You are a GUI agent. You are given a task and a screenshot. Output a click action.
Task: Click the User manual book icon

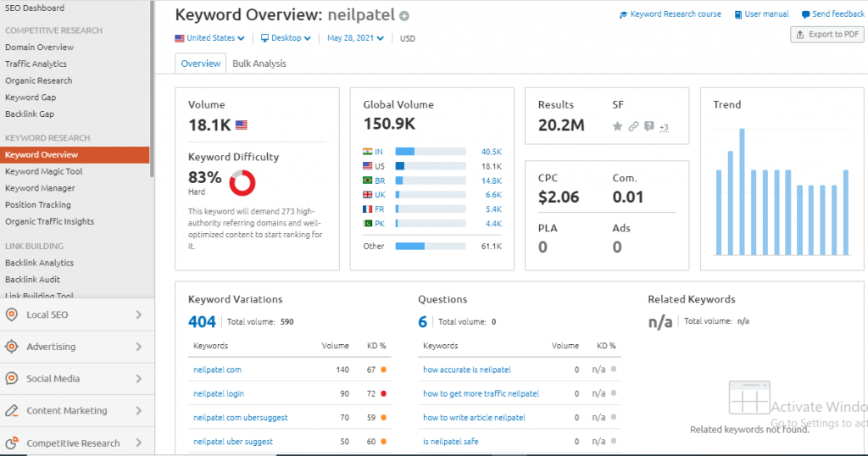(738, 15)
